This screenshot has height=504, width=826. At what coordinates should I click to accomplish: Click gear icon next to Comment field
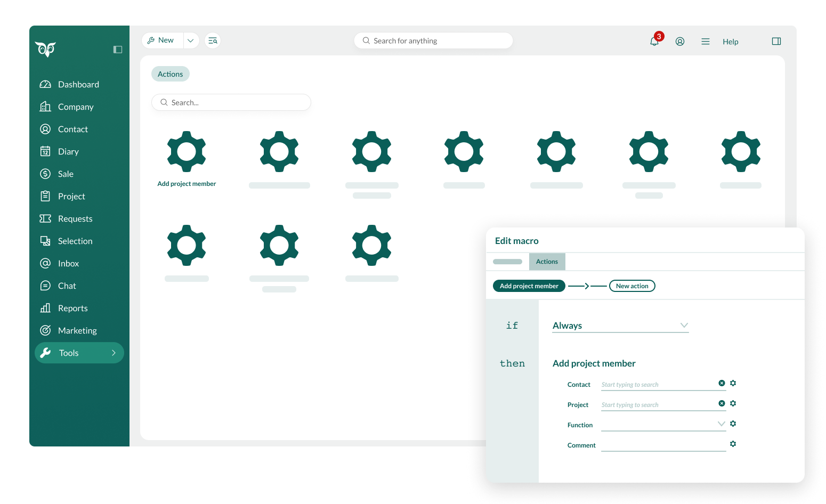(733, 444)
